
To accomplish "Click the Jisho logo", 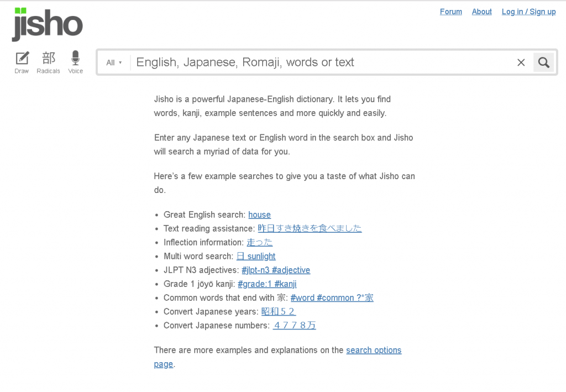I will (x=48, y=25).
